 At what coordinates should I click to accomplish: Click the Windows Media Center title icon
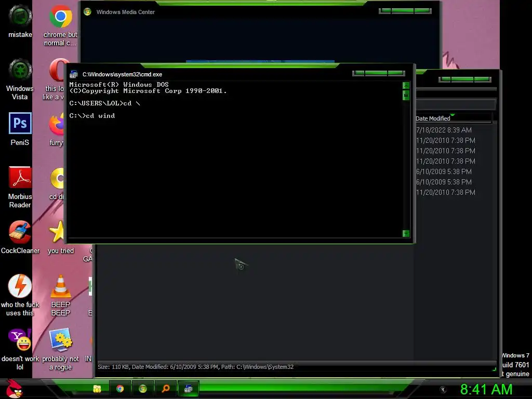87,12
